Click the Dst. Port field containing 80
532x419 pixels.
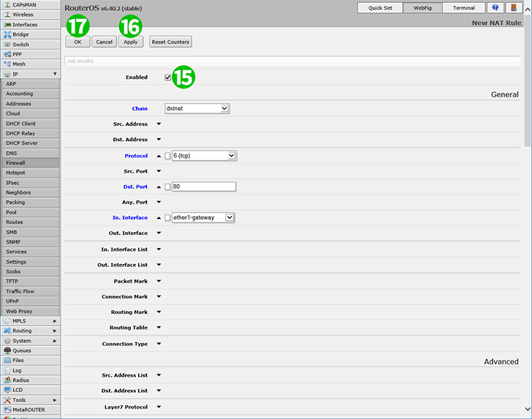click(204, 186)
